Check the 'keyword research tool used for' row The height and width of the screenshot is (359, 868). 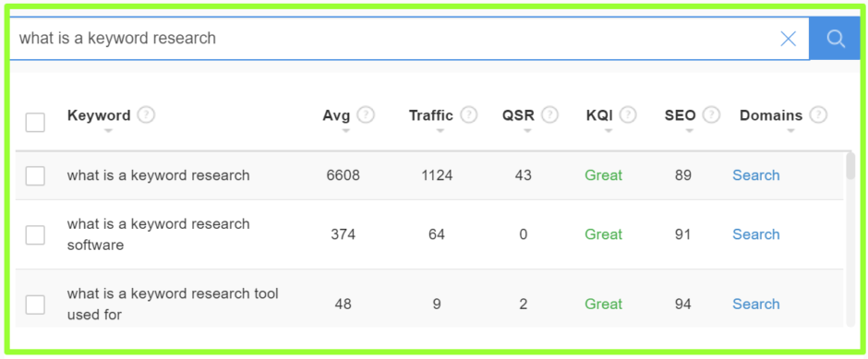35,305
